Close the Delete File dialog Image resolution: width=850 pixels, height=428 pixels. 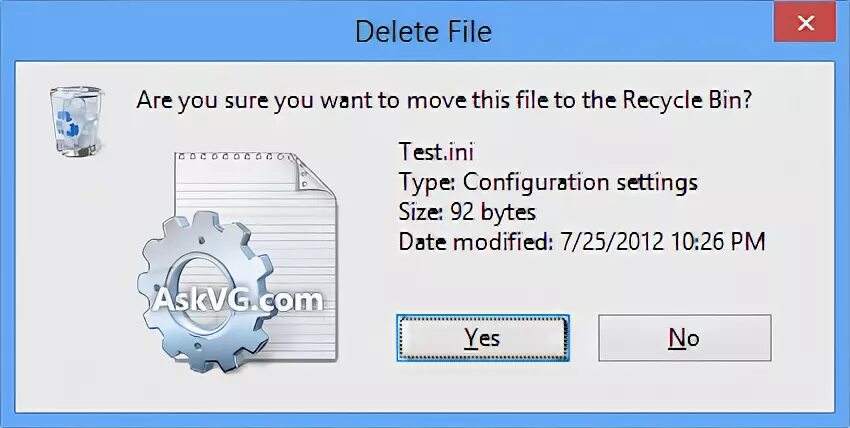806,23
